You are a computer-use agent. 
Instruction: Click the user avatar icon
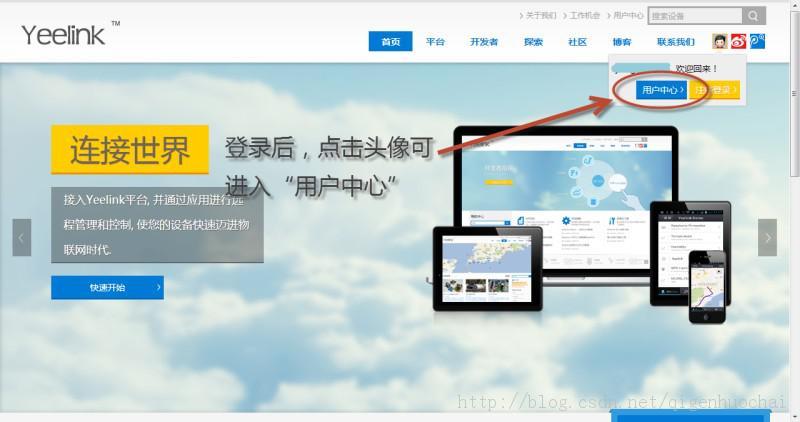[x=719, y=41]
